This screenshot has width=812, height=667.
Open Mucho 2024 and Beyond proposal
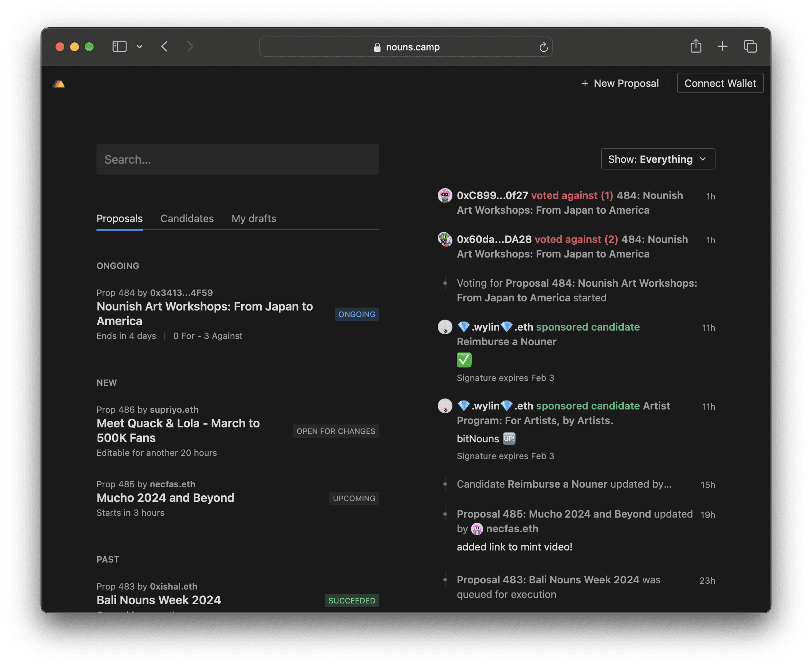165,498
